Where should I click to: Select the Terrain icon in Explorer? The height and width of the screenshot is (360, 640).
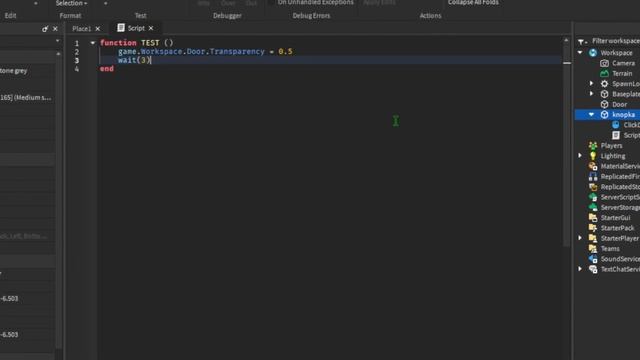tap(604, 73)
